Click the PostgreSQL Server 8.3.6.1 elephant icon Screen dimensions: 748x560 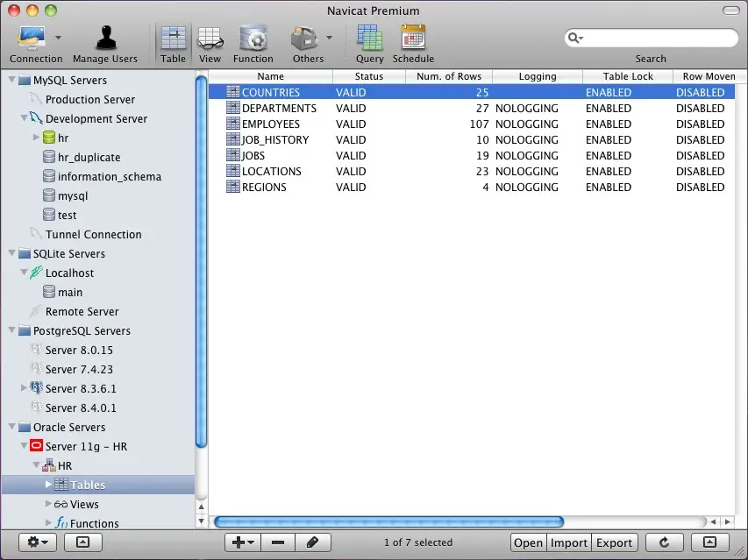[x=36, y=388]
